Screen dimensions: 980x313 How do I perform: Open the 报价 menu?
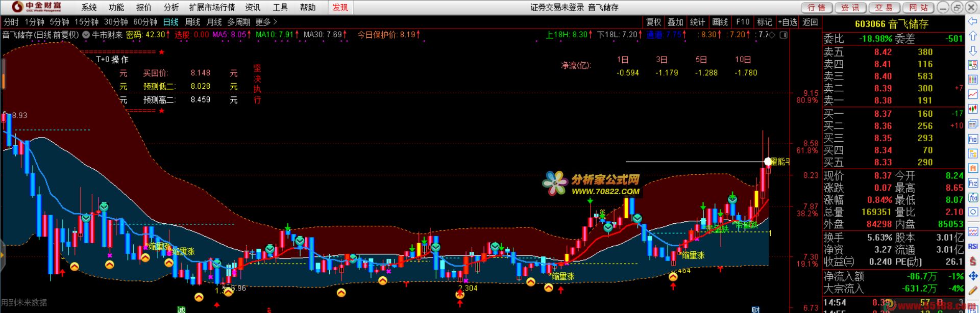click(x=144, y=7)
